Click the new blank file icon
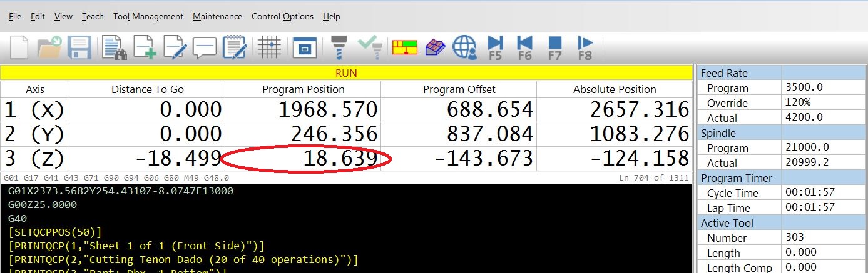868x273 pixels. (19, 47)
